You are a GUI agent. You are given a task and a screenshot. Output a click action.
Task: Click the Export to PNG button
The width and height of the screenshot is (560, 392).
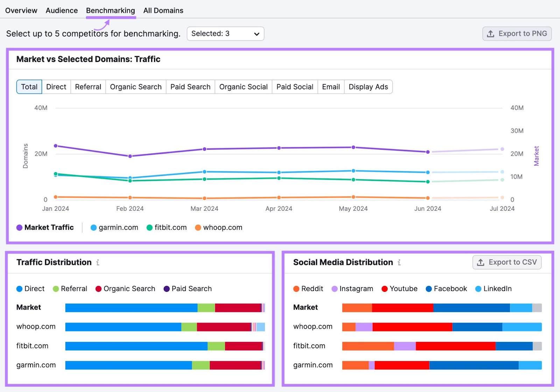(517, 34)
